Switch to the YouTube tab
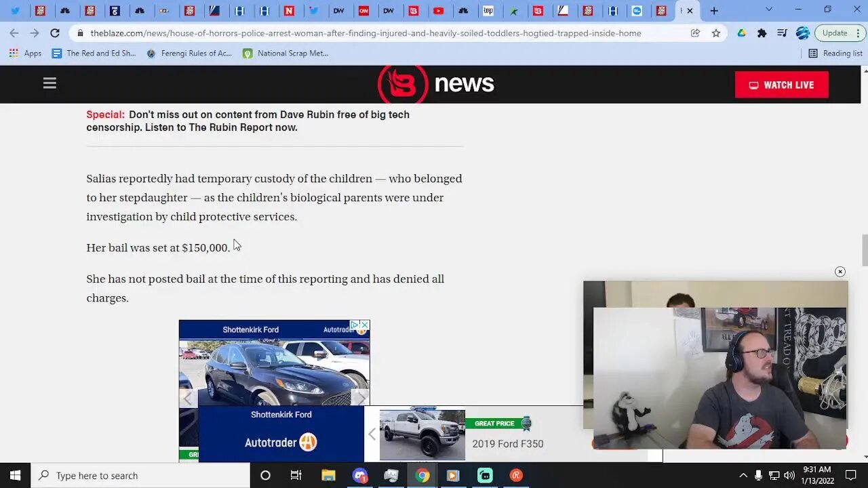 (x=439, y=11)
